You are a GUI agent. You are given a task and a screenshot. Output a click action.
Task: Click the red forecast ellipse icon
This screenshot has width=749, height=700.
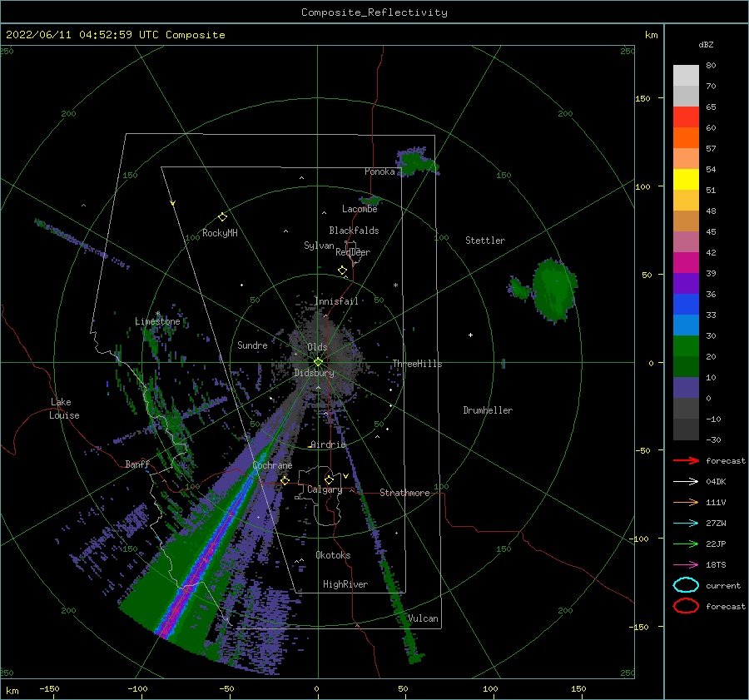[686, 606]
